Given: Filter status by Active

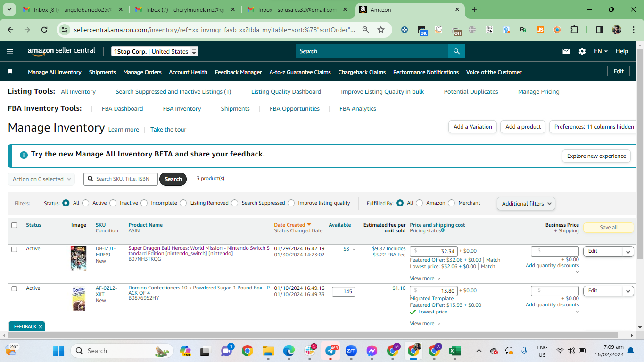Looking at the screenshot, I should coord(85,203).
